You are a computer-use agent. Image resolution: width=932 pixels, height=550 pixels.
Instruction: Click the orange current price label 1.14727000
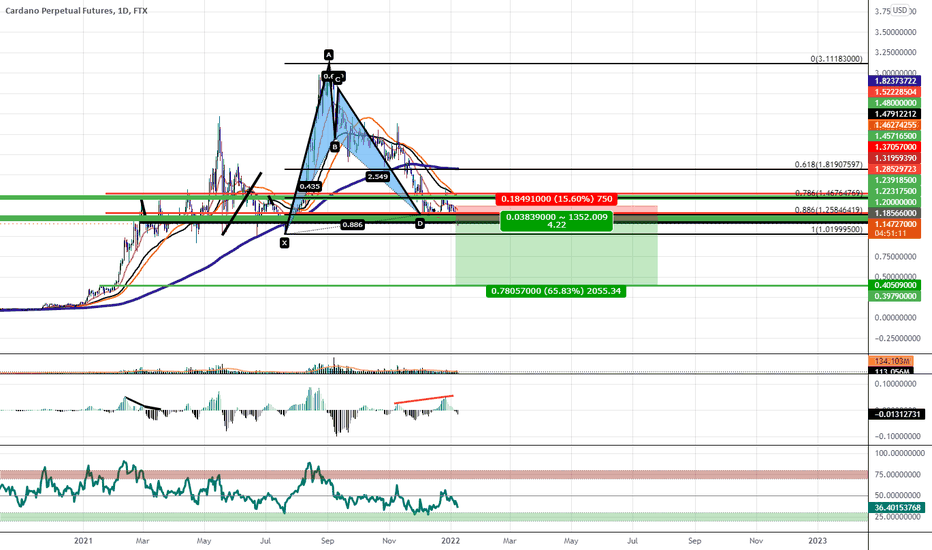[x=895, y=224]
